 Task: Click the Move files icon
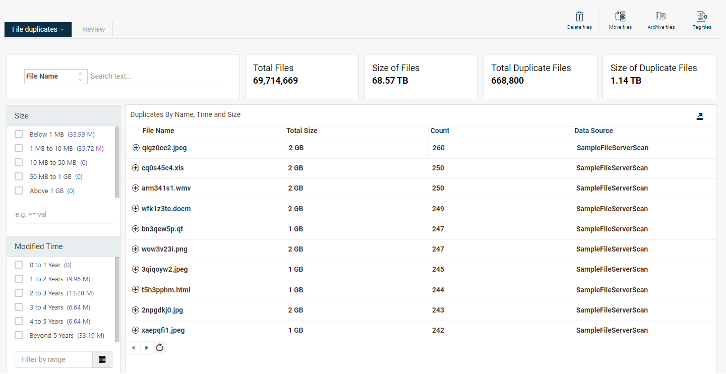coord(620,16)
